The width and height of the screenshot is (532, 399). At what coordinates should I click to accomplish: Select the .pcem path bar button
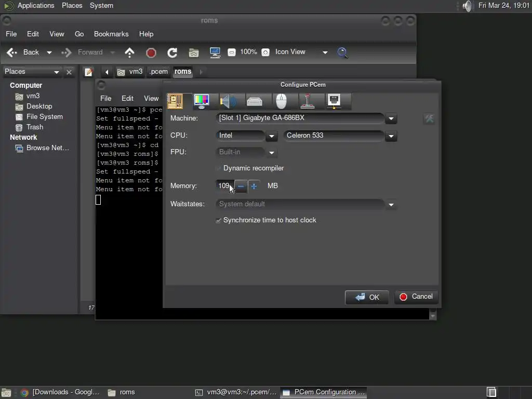coord(158,72)
